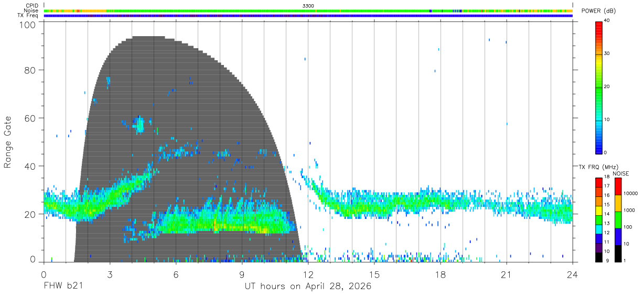The width and height of the screenshot is (644, 297).
Task: Click the UT hours on April 28, 2026 title
Action: coord(308,287)
